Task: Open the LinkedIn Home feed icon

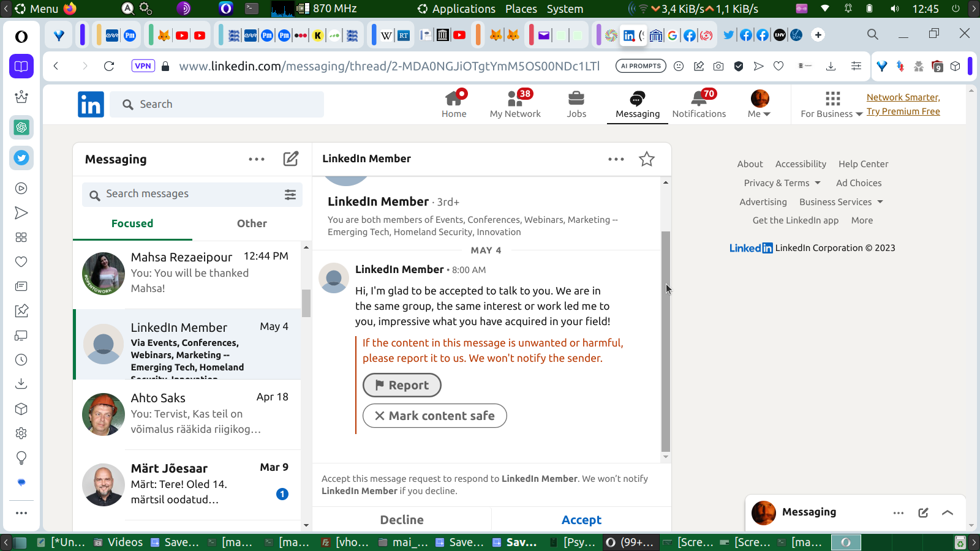Action: 454,99
